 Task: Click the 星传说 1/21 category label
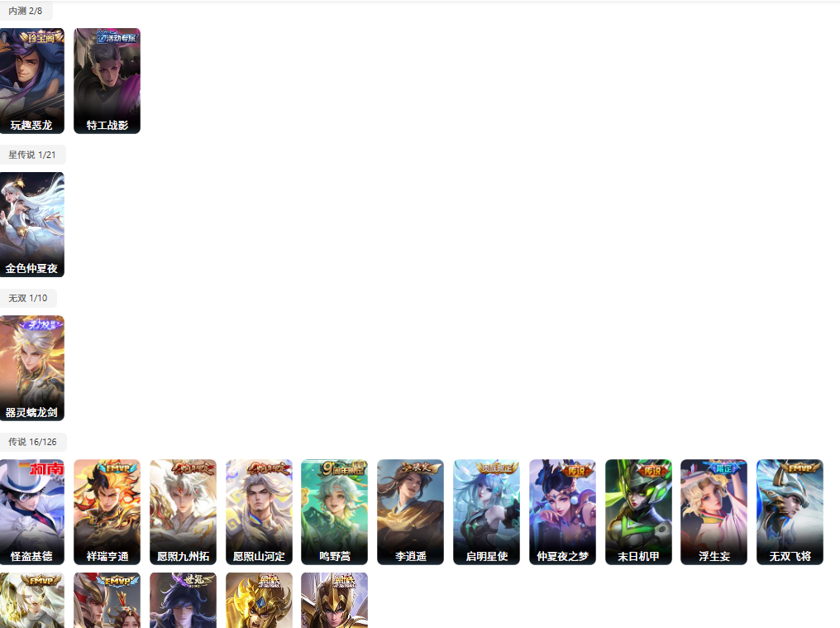coord(32,155)
